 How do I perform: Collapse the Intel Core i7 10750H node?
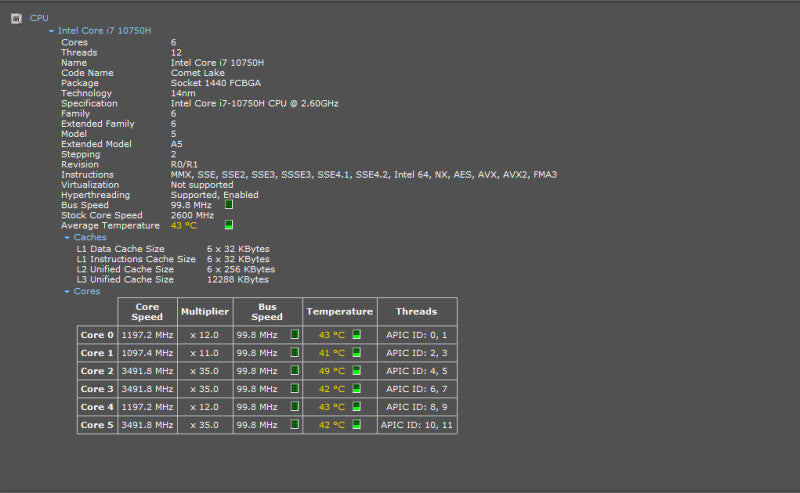(51, 31)
